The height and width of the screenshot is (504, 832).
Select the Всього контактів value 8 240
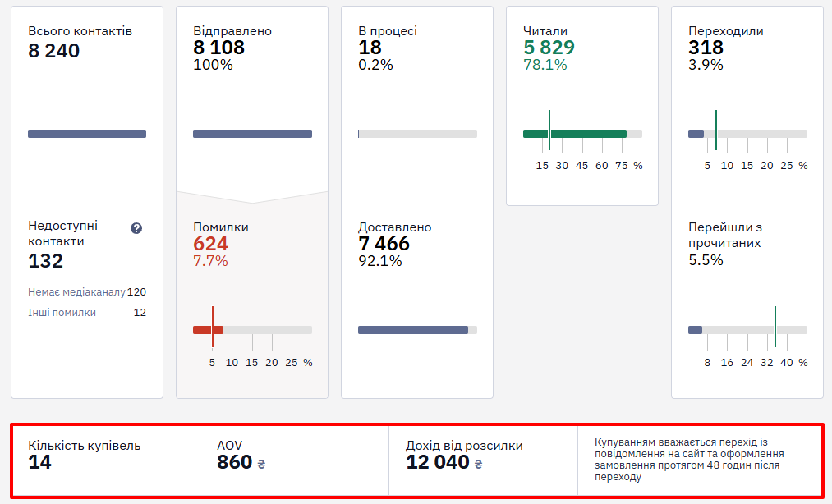[53, 51]
